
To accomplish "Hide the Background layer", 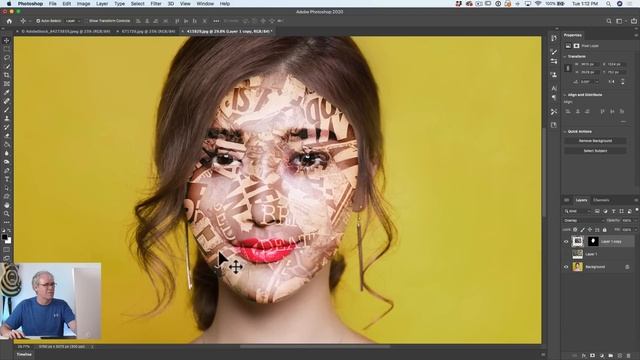I will pos(566,267).
